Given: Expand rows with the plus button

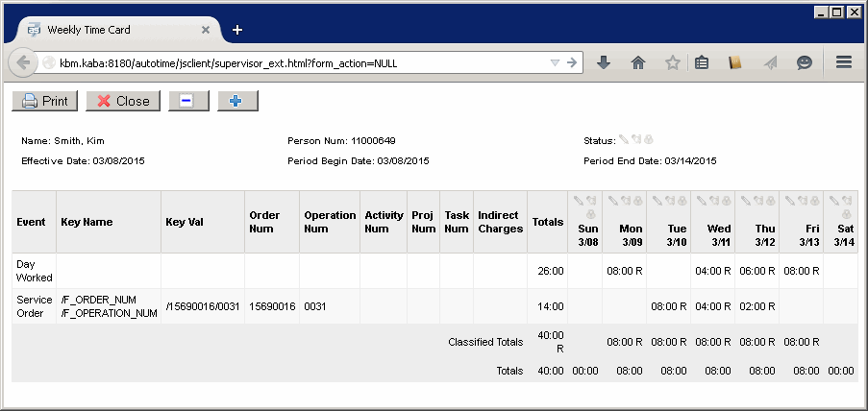Looking at the screenshot, I should (x=237, y=101).
